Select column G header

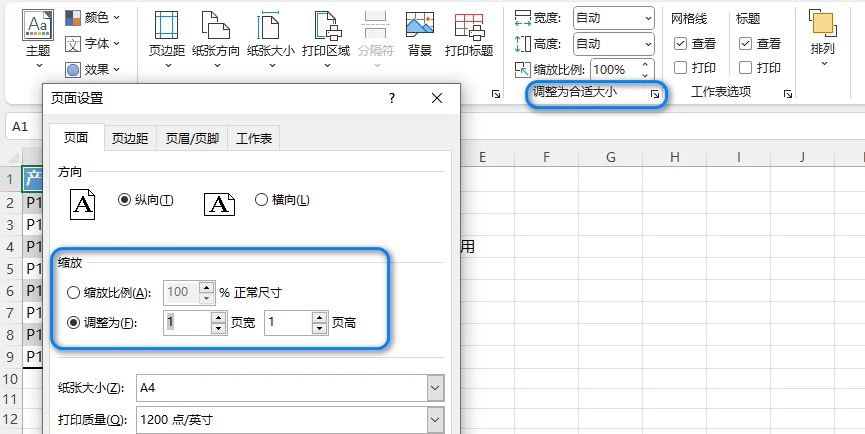[611, 158]
